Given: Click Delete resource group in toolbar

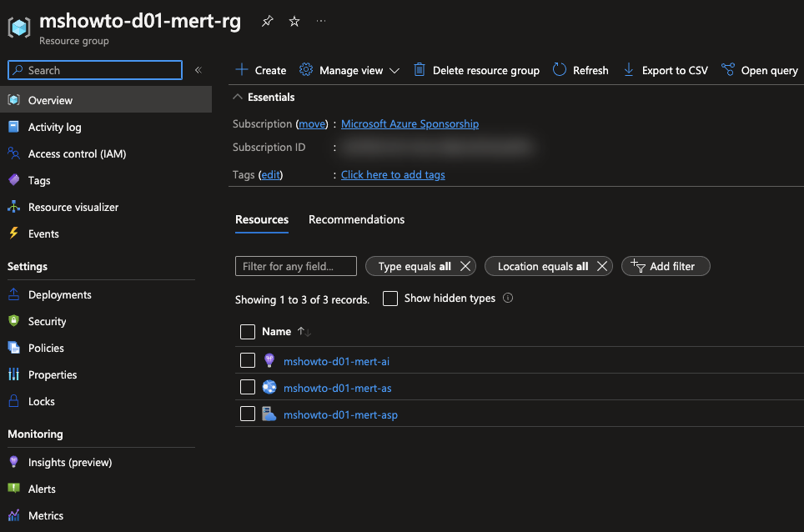Looking at the screenshot, I should tap(476, 70).
